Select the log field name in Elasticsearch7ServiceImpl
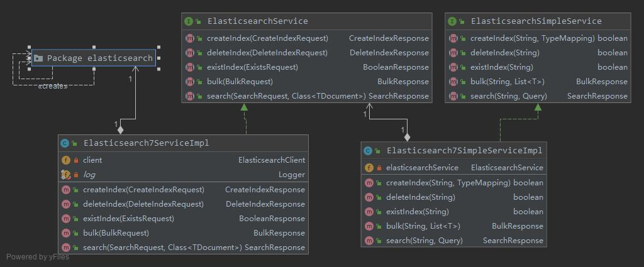 click(89, 175)
